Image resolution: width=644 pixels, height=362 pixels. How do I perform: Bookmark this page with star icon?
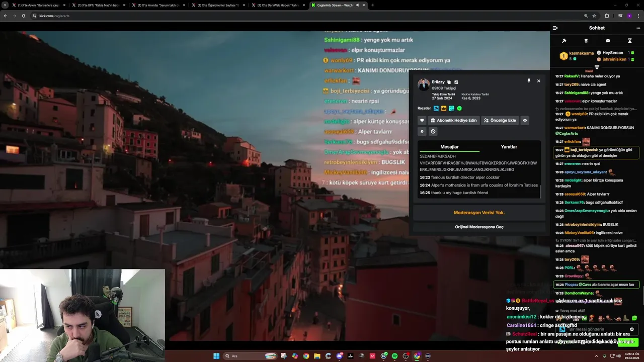[594, 16]
